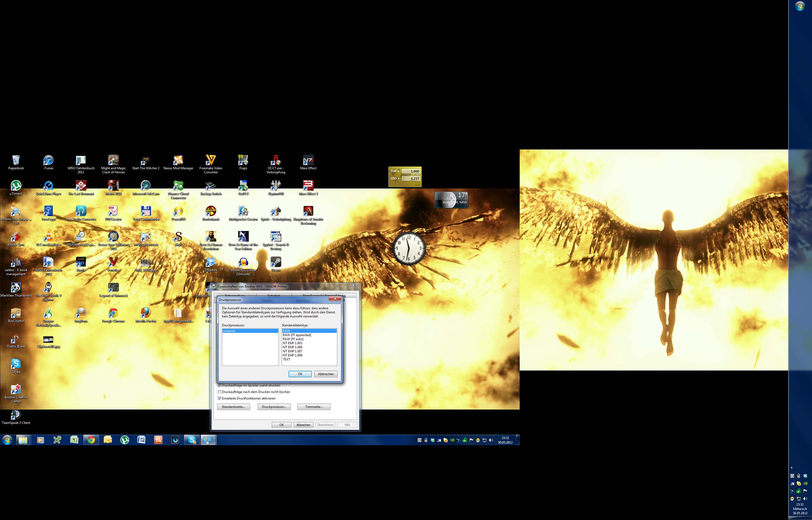Open the Papierkorb recycle bin icon
Image resolution: width=812 pixels, height=520 pixels.
16,160
